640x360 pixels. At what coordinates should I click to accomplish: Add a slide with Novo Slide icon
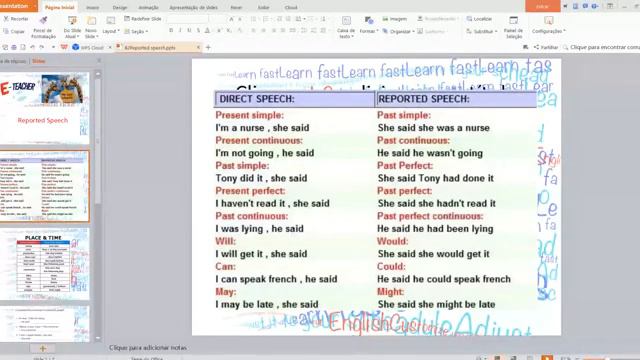[x=91, y=21]
